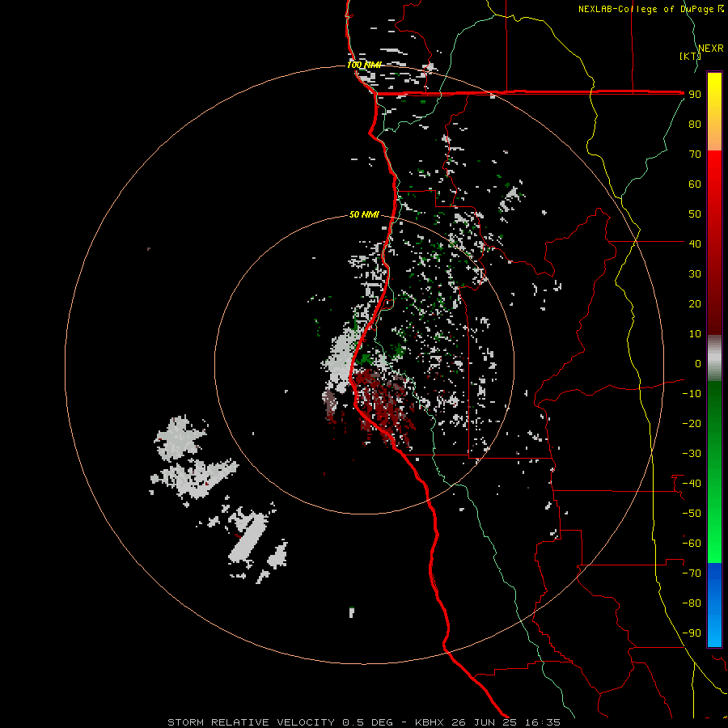This screenshot has height=728, width=728.
Task: Select the -80 value on the velocity scale
Action: (x=692, y=603)
